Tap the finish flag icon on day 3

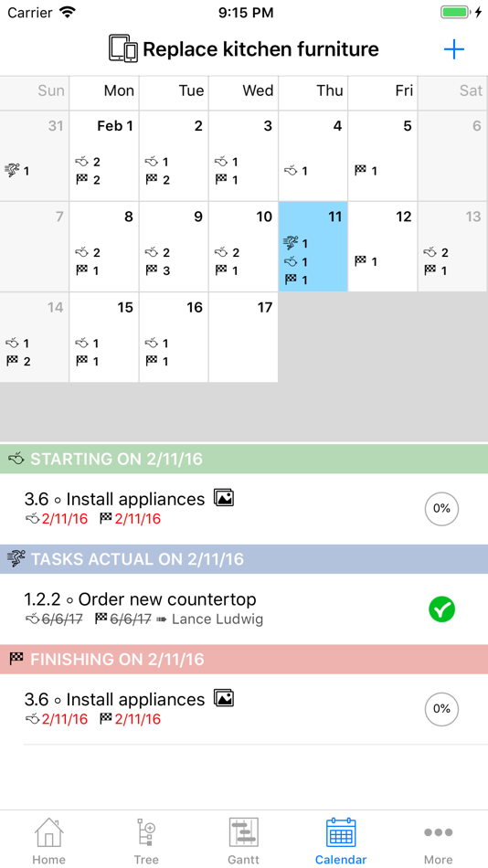[221, 179]
